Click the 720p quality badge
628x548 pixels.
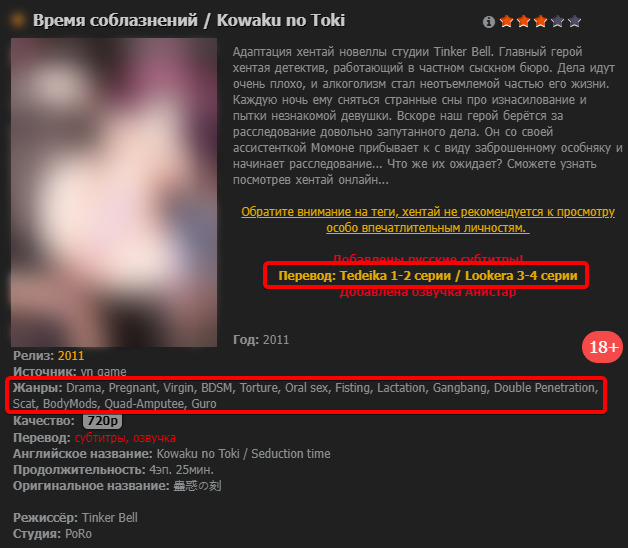[x=103, y=421]
